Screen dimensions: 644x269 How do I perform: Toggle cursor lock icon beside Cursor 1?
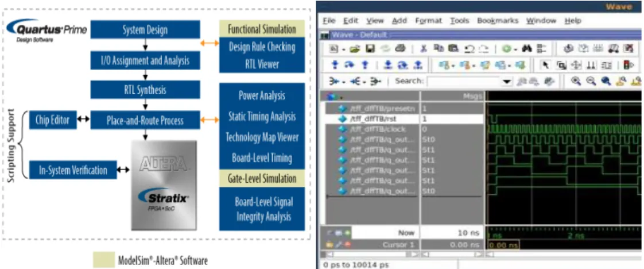point(329,245)
